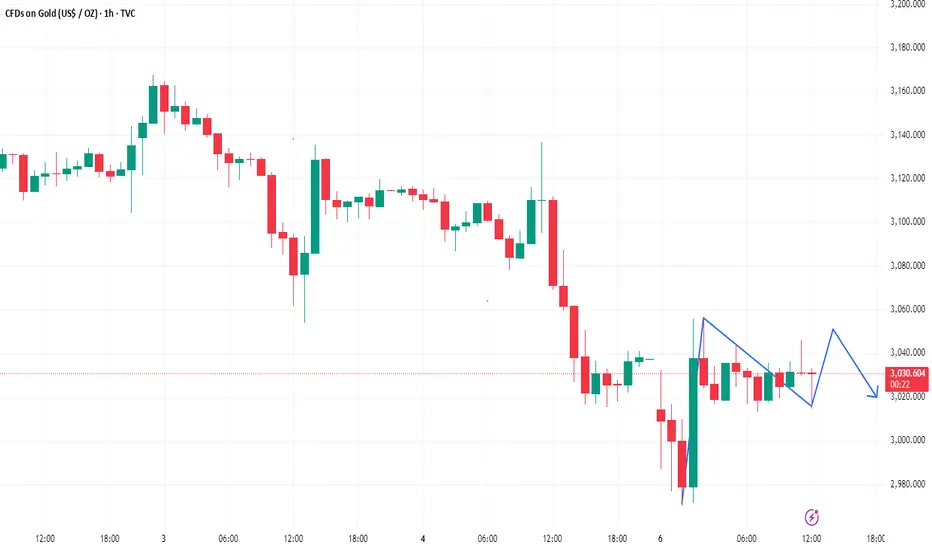This screenshot has width=932, height=550.
Task: Click the purple lightning bolt event icon
Action: [811, 517]
